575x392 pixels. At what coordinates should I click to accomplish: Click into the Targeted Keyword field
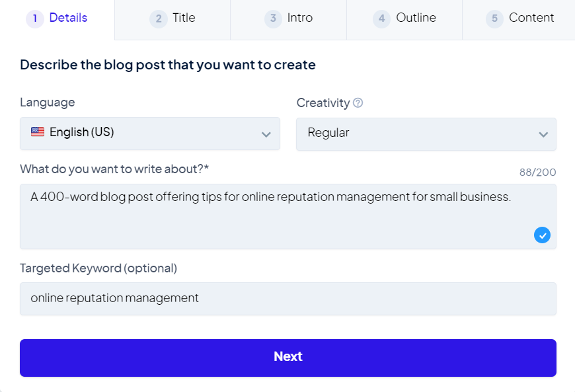pyautogui.click(x=287, y=298)
